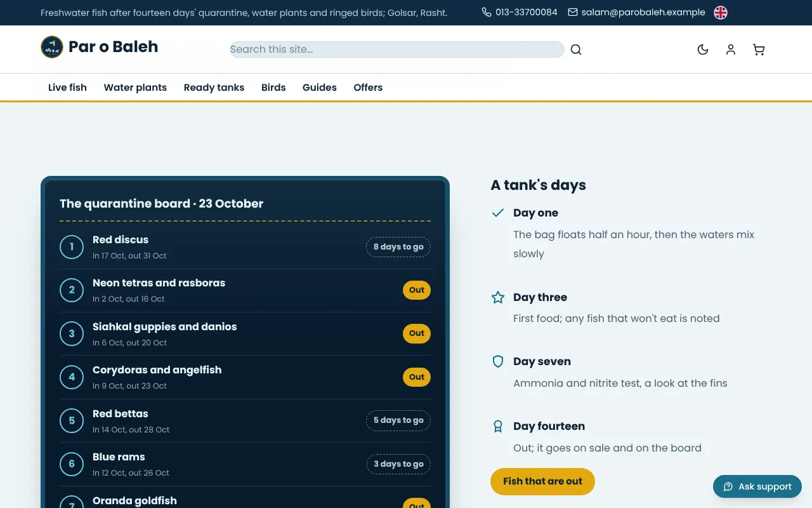812x508 pixels.
Task: Open the Offers menu item
Action: [368, 88]
